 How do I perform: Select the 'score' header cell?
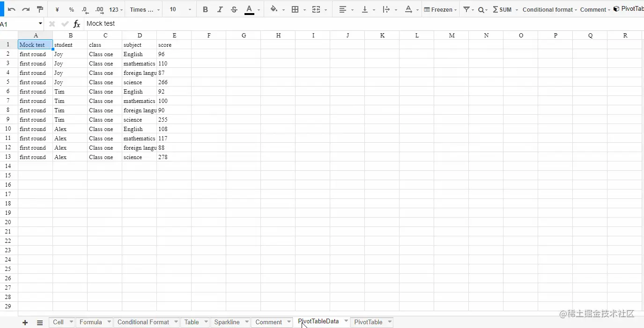coord(174,45)
